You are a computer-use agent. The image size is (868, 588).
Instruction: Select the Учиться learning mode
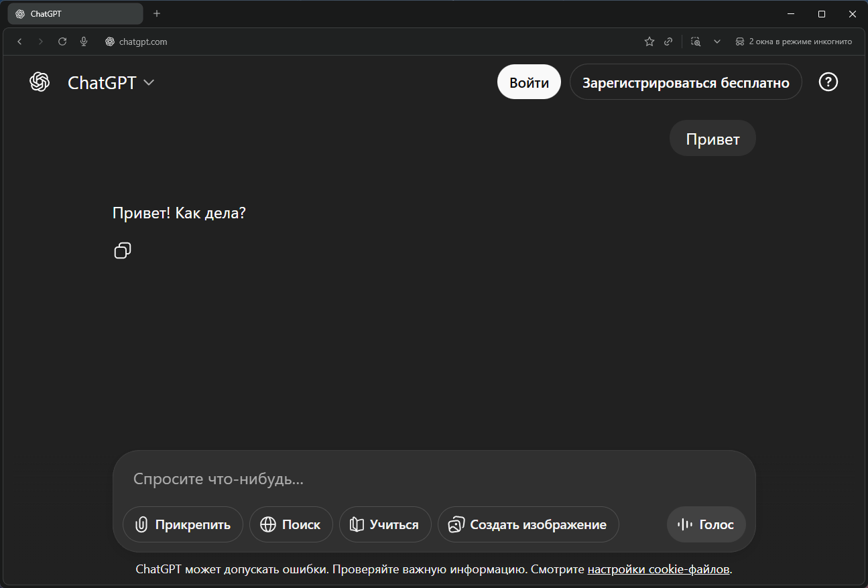click(385, 524)
